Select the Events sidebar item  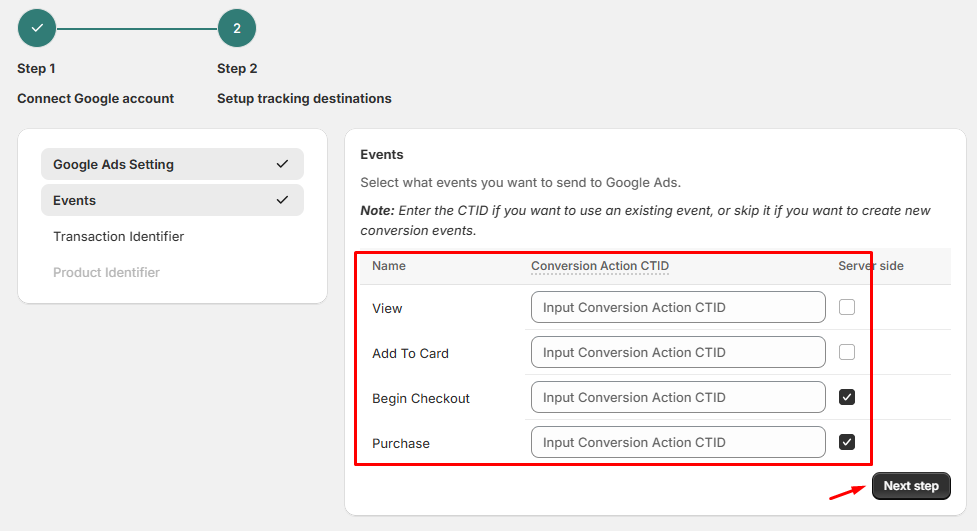tap(172, 200)
